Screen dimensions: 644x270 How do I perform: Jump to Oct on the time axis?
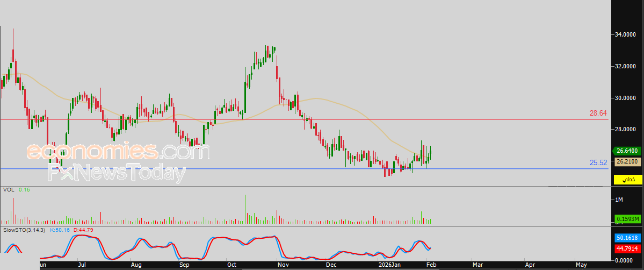click(232, 265)
